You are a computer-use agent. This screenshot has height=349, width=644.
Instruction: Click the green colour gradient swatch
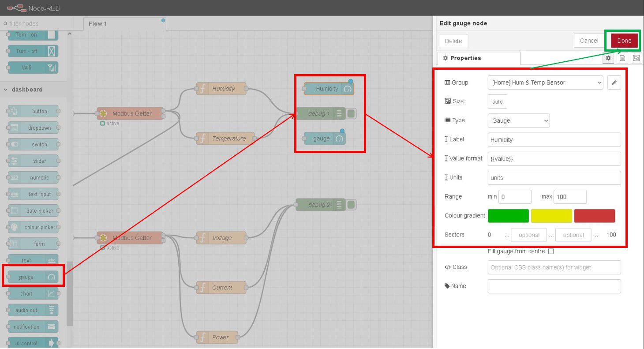point(508,216)
